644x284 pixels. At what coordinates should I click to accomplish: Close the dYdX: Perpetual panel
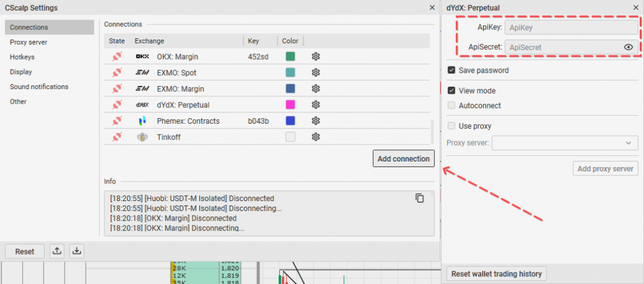[x=636, y=8]
